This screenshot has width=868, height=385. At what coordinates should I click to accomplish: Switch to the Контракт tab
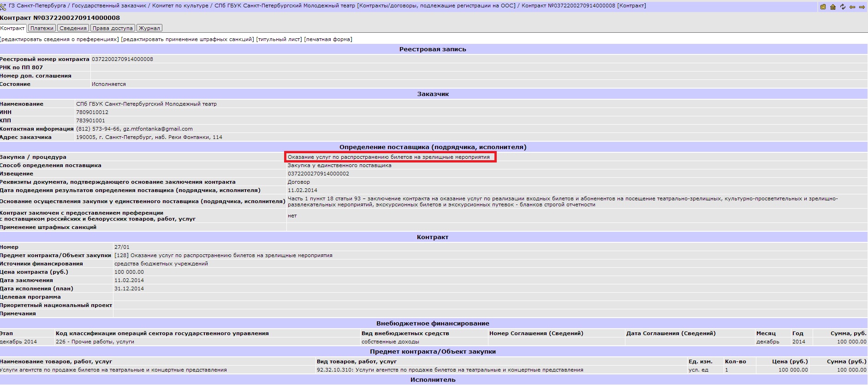(x=12, y=28)
